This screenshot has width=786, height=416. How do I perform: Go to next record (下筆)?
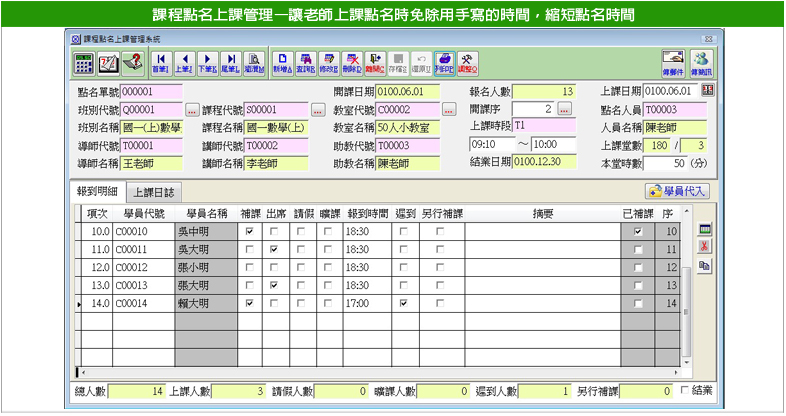pos(208,62)
